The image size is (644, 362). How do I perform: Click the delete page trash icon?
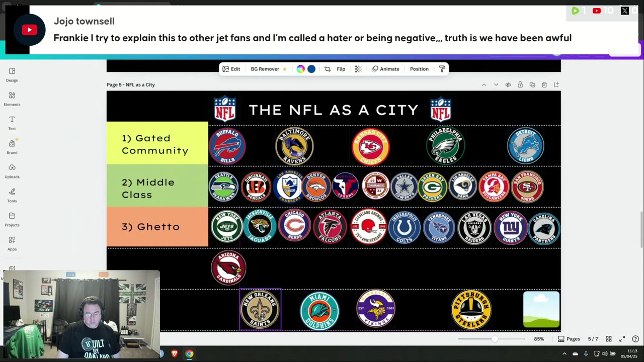544,84
